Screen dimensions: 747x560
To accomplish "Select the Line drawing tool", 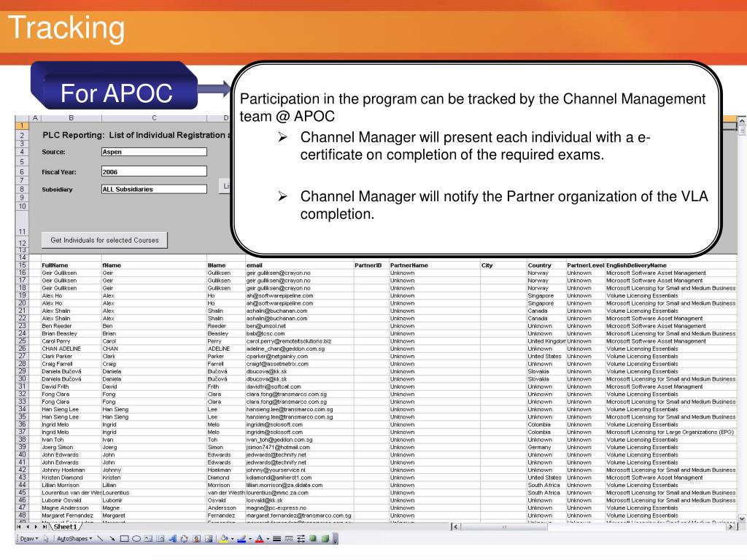I will point(100,539).
